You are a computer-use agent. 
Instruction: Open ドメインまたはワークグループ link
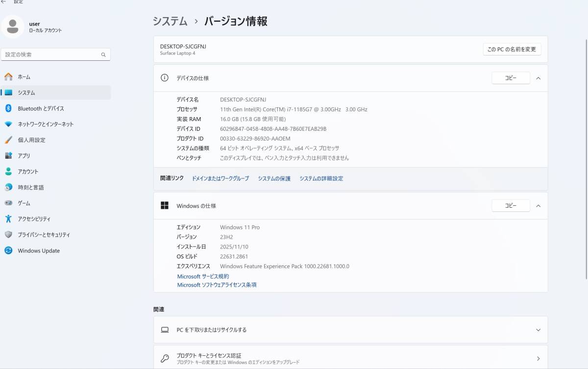pyautogui.click(x=220, y=178)
